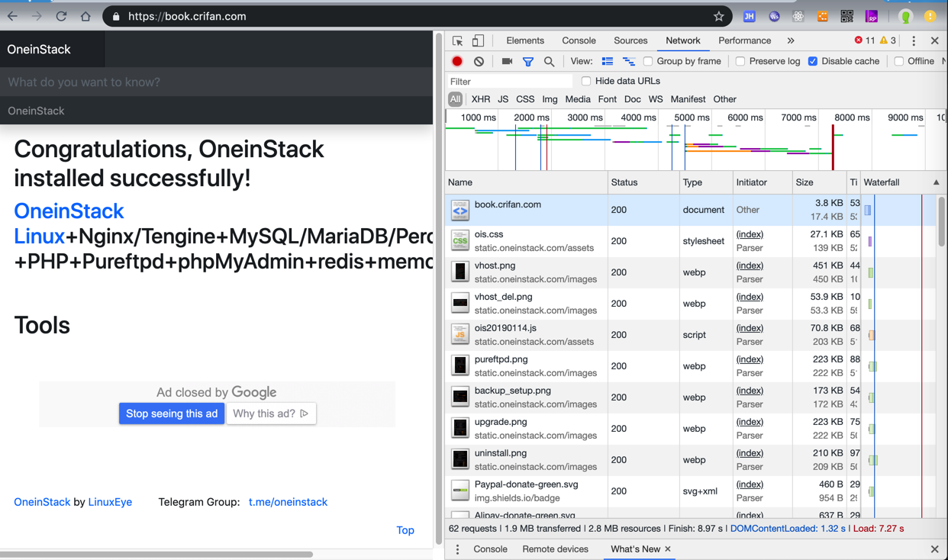Open the Remote devices drawer tab
The image size is (948, 560).
555,549
